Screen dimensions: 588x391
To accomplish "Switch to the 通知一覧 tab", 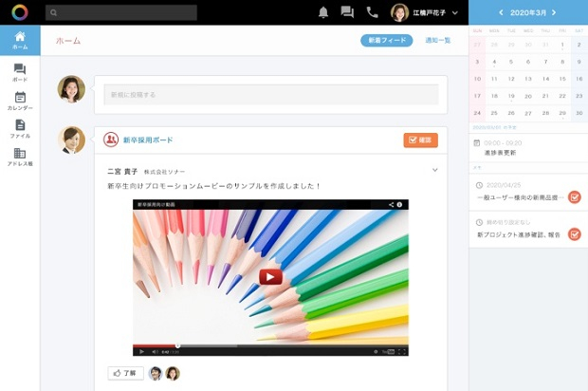I will click(x=438, y=41).
